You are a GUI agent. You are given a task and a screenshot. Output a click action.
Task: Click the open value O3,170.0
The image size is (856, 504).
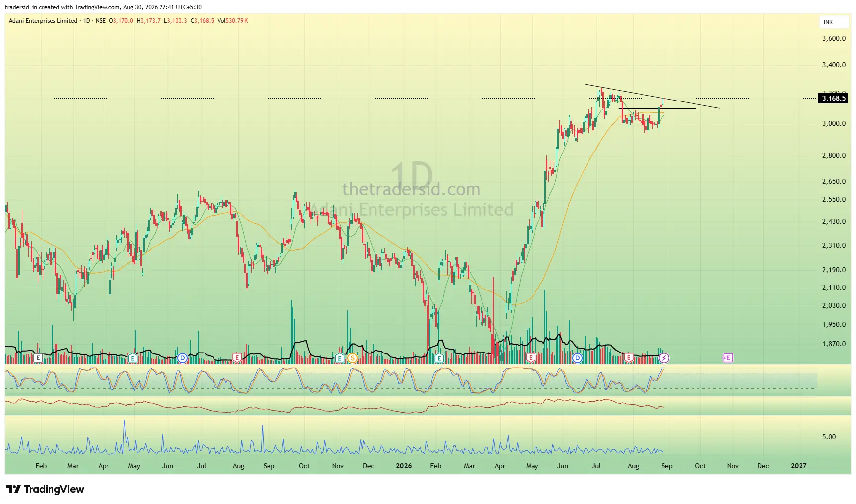click(x=121, y=21)
